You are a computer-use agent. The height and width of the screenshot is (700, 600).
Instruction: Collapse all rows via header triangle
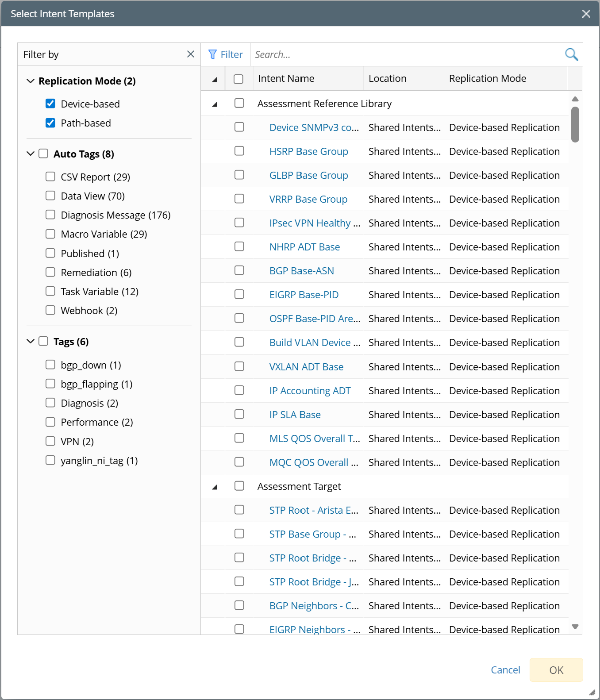[x=215, y=80]
